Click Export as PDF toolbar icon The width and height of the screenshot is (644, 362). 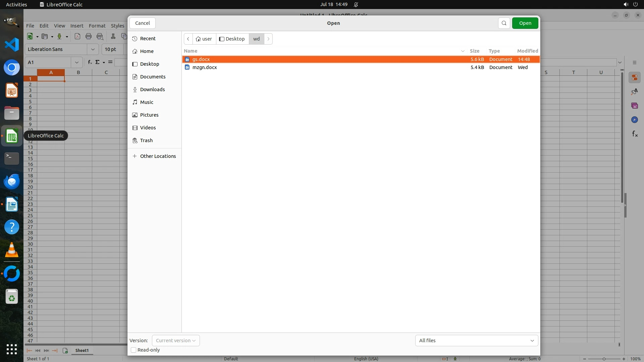(77, 37)
